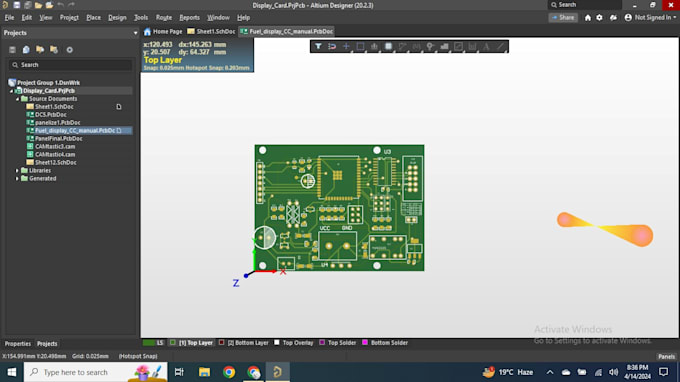Open Windows Start menu
The height and width of the screenshot is (382, 680).
click(x=12, y=372)
